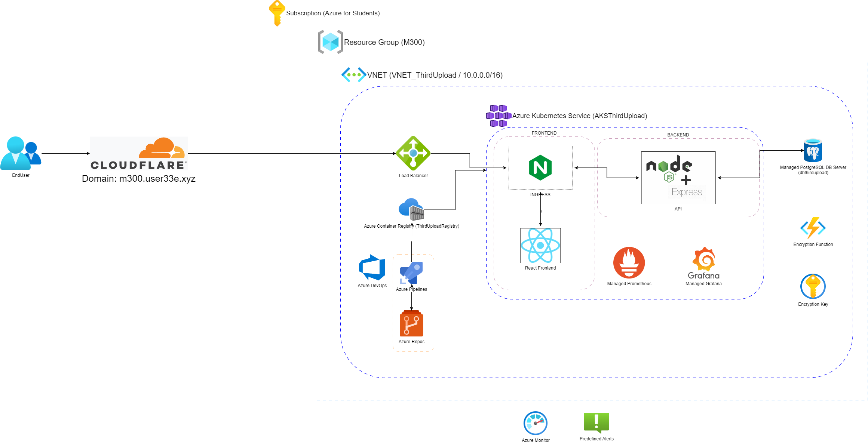Click the Managed Prometheus flame icon
Image resolution: width=868 pixels, height=443 pixels.
[x=629, y=262]
